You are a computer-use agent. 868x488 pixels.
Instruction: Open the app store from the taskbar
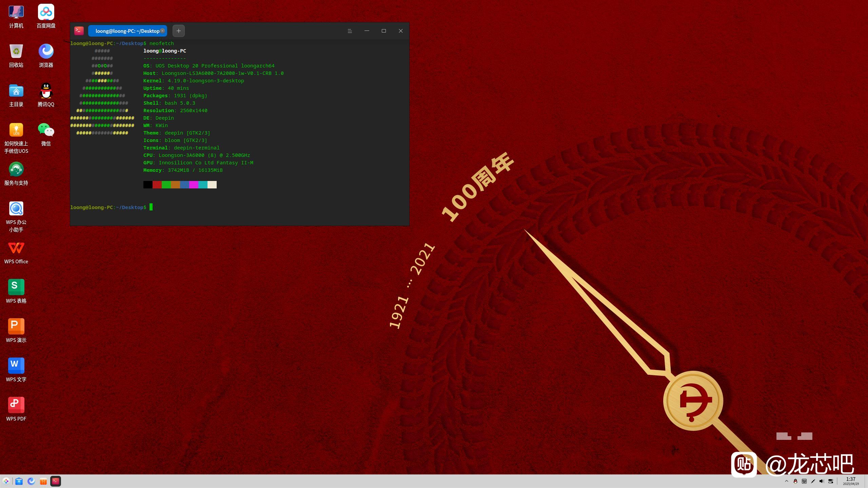(43, 481)
